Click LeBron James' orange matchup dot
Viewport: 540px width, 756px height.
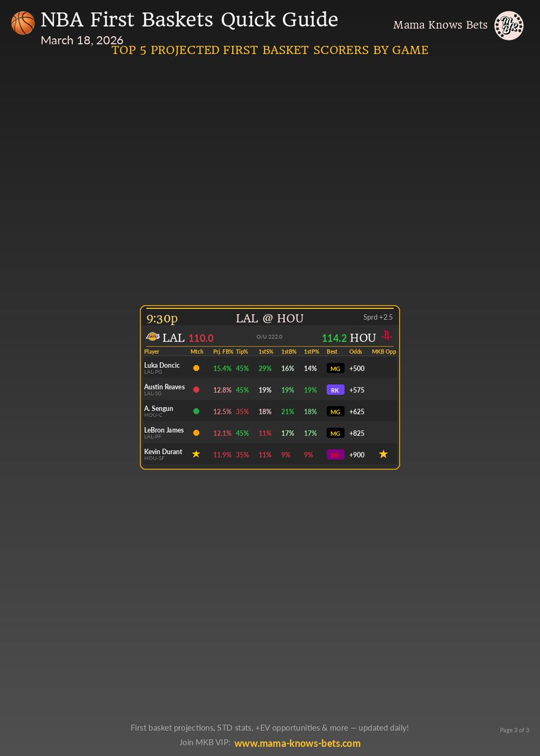click(196, 433)
